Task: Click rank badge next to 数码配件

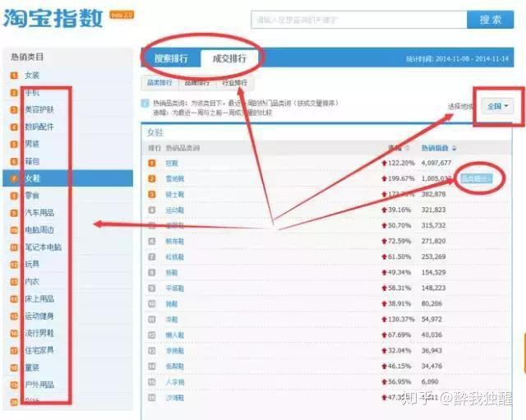Action: 14,127
